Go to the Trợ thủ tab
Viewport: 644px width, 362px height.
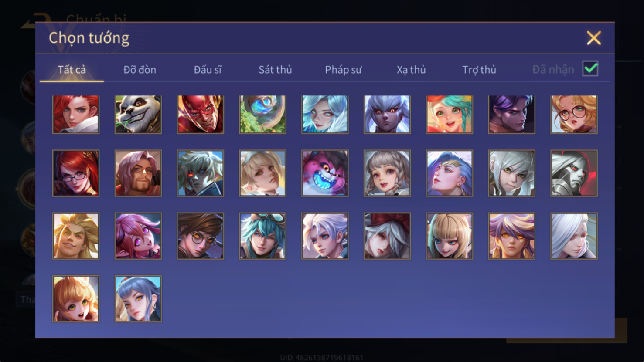click(479, 70)
